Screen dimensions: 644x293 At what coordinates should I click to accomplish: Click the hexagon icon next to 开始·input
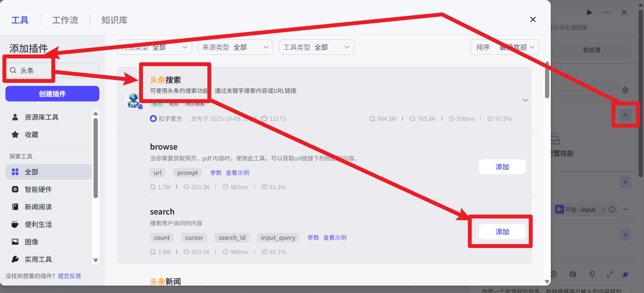click(612, 209)
